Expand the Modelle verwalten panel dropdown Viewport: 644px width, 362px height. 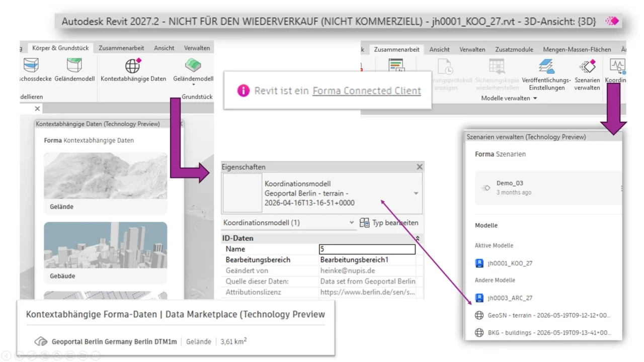click(535, 98)
